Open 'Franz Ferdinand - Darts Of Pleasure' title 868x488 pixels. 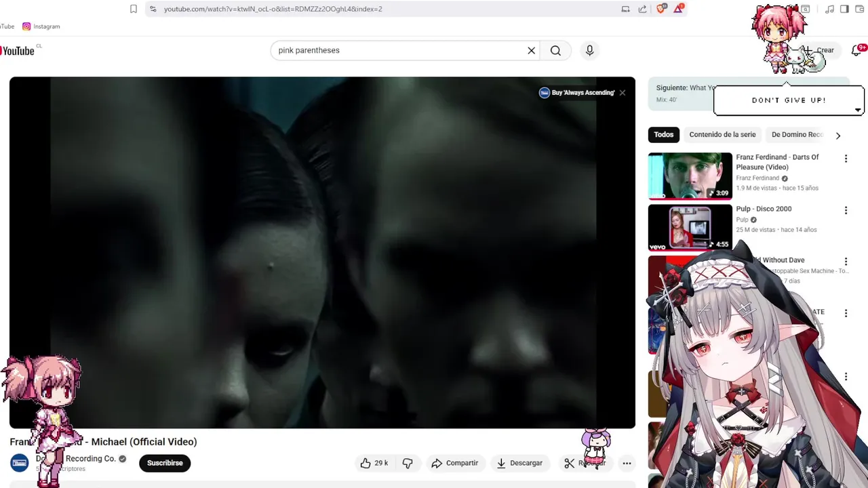tap(777, 162)
